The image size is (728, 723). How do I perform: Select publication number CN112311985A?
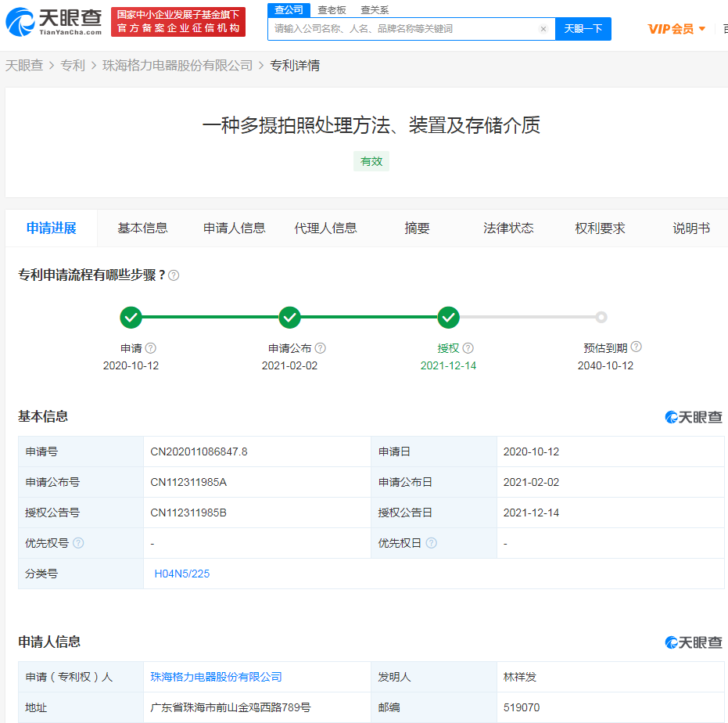click(x=188, y=482)
